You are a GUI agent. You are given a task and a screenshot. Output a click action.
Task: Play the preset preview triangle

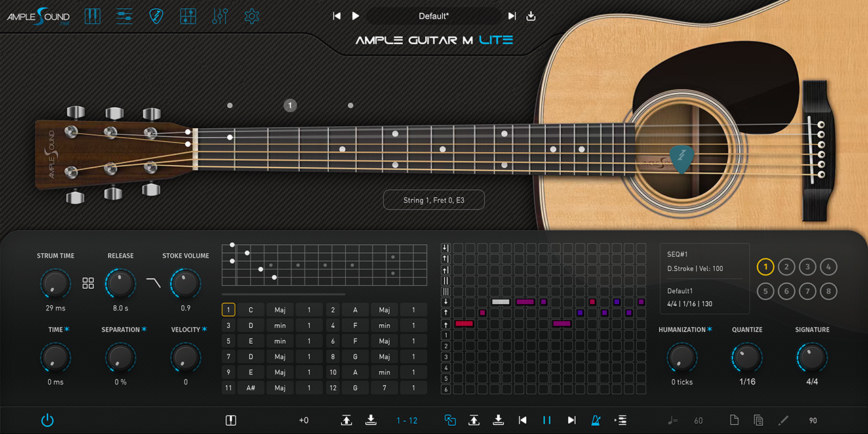click(x=356, y=16)
